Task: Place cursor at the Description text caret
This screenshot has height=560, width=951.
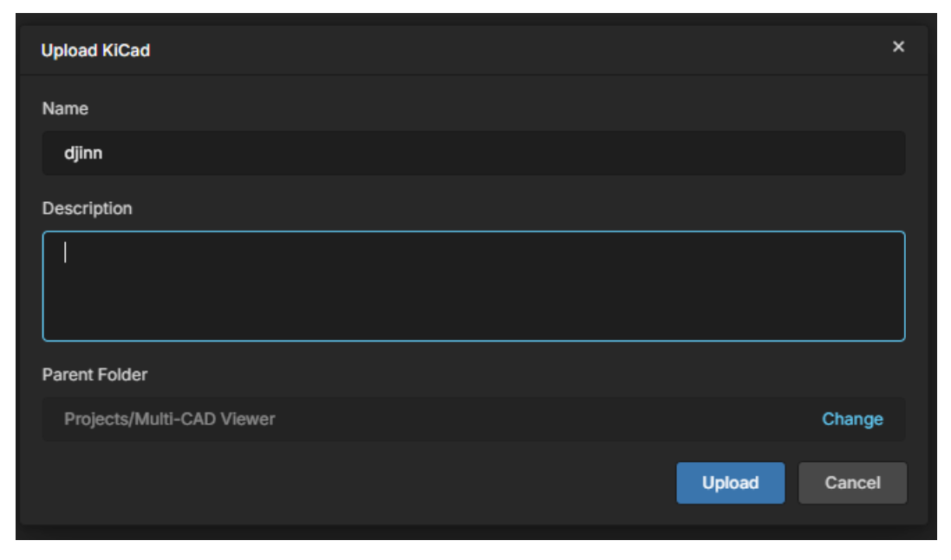Action: click(66, 252)
